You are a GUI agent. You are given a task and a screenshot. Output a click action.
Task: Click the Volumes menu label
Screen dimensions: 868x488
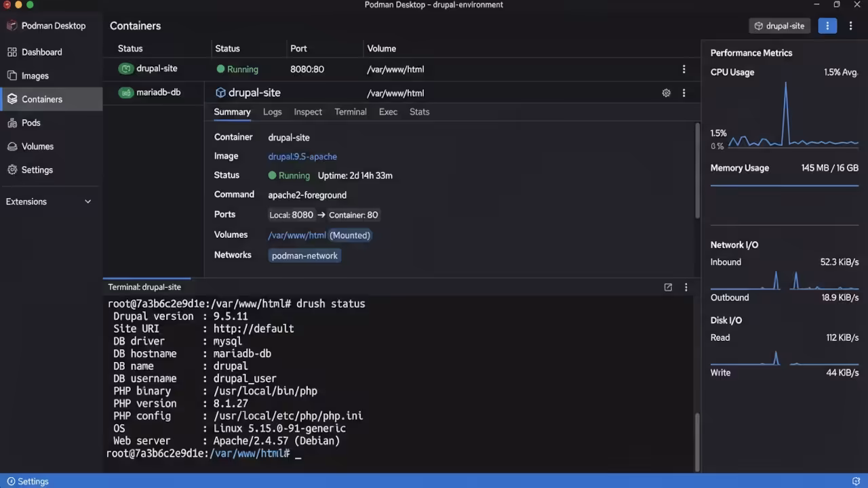[37, 146]
